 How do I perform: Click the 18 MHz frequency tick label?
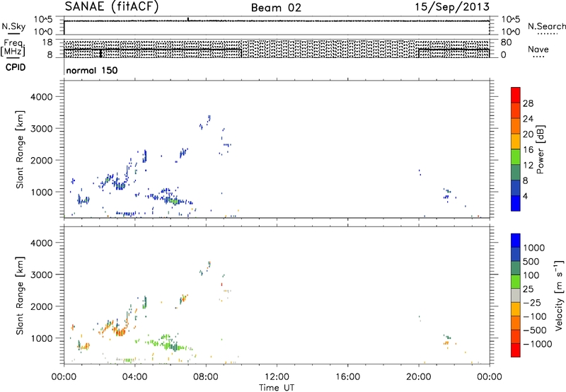[47, 42]
